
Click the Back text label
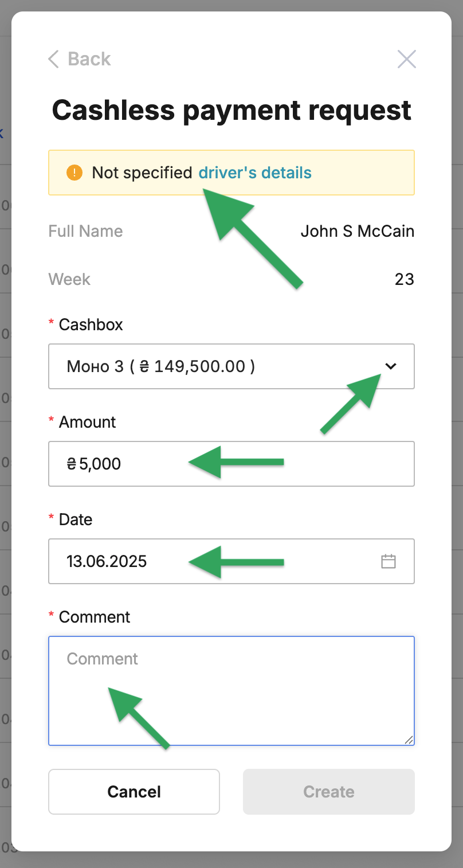[x=89, y=59]
